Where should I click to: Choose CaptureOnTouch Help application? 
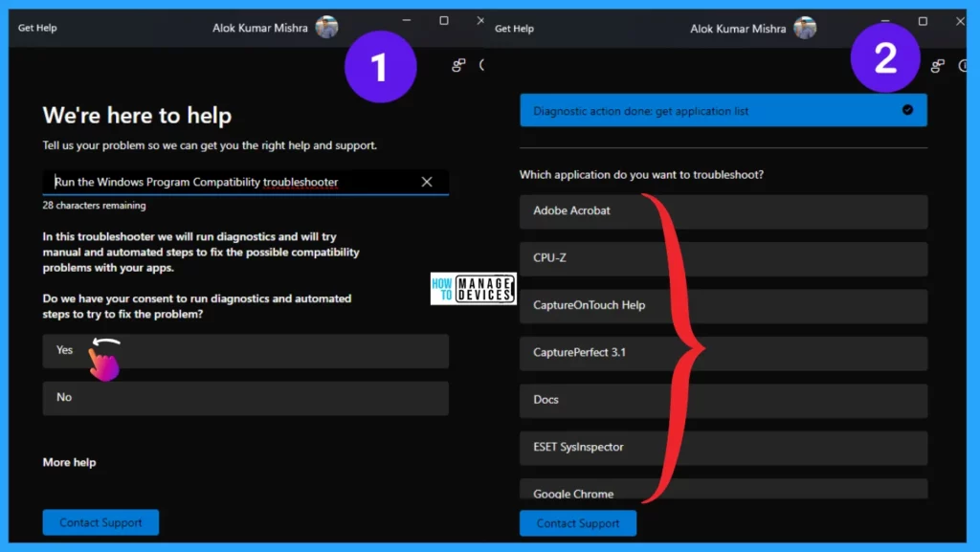coord(724,306)
